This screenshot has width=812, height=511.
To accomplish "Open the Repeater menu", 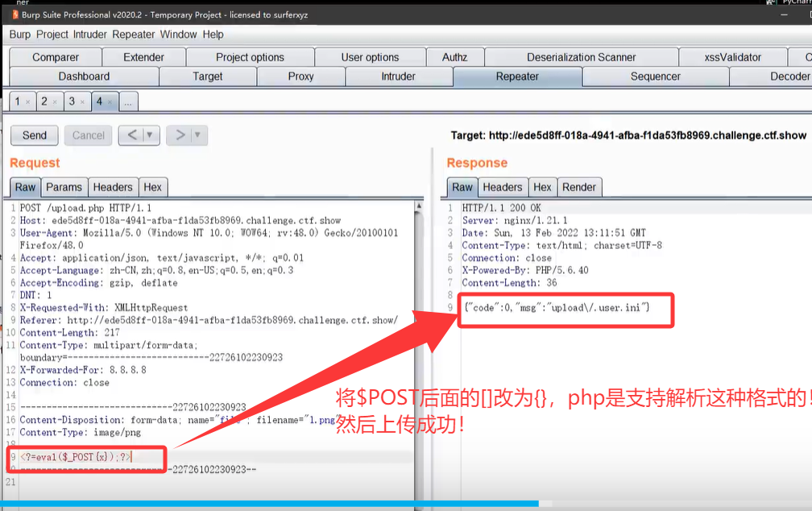I will (134, 34).
